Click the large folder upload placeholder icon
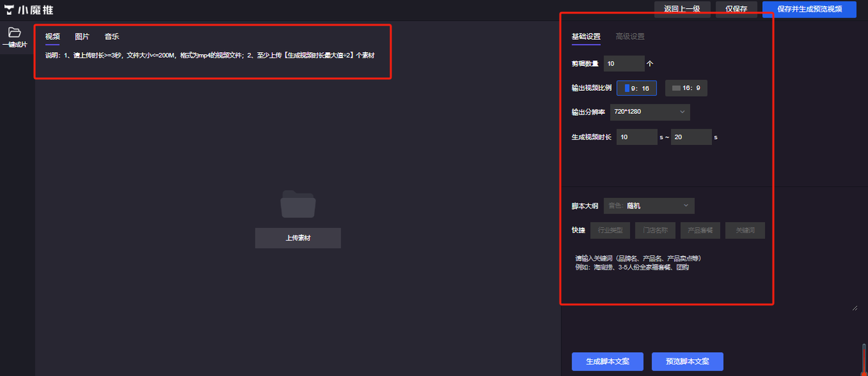 tap(298, 204)
